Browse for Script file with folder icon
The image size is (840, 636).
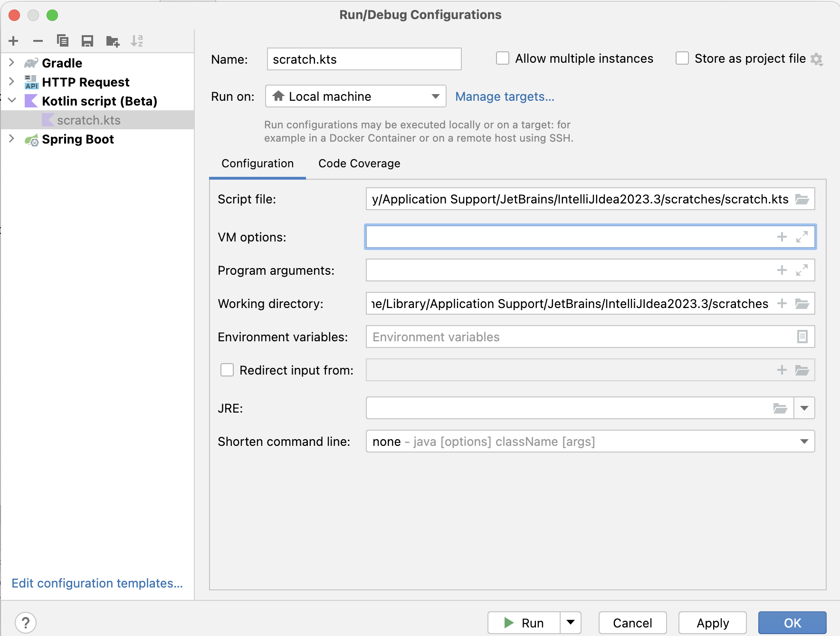[802, 199]
